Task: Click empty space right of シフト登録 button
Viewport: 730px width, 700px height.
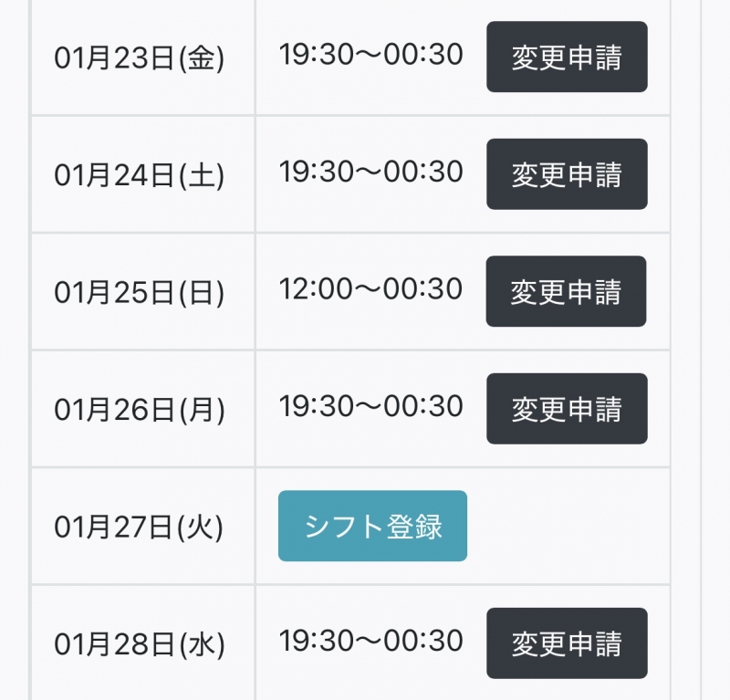Action: point(566,527)
